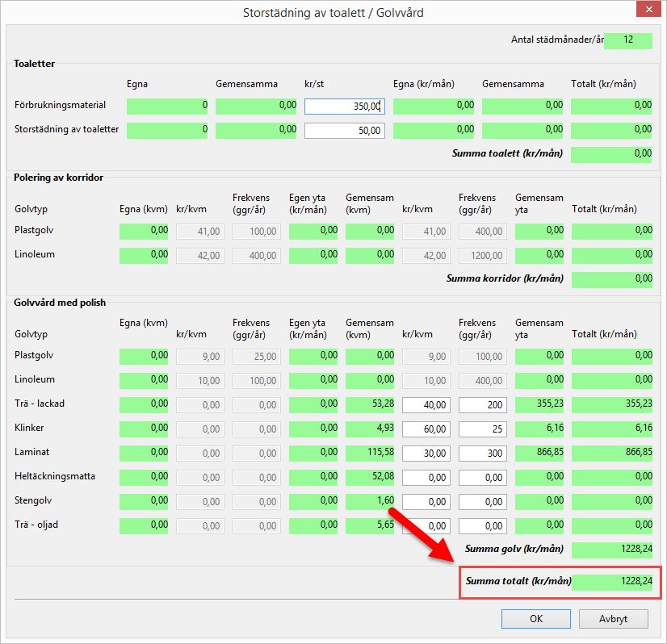
Task: Click Heltäckningsmatta gemensam kr/kvm field
Action: (426, 478)
